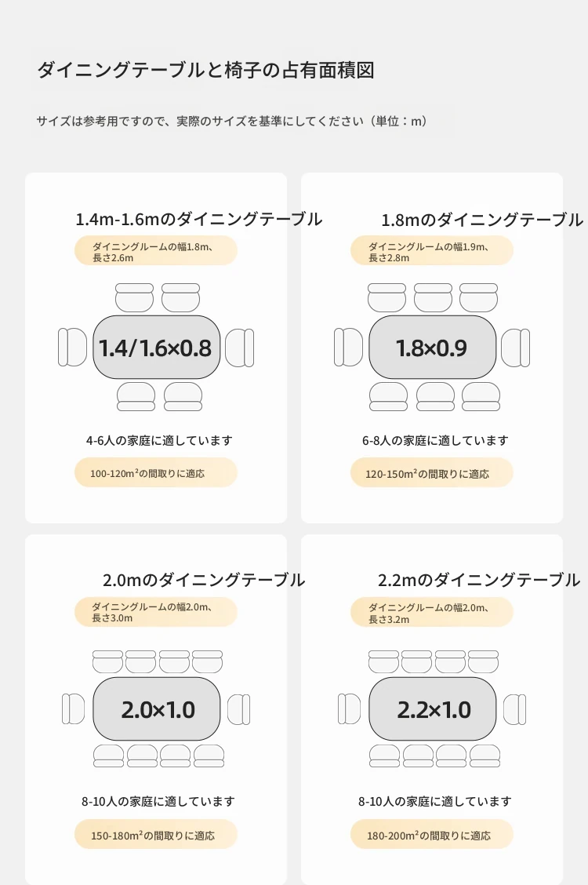Click left-end chair of the 2.0×1.0 table

tap(73, 709)
